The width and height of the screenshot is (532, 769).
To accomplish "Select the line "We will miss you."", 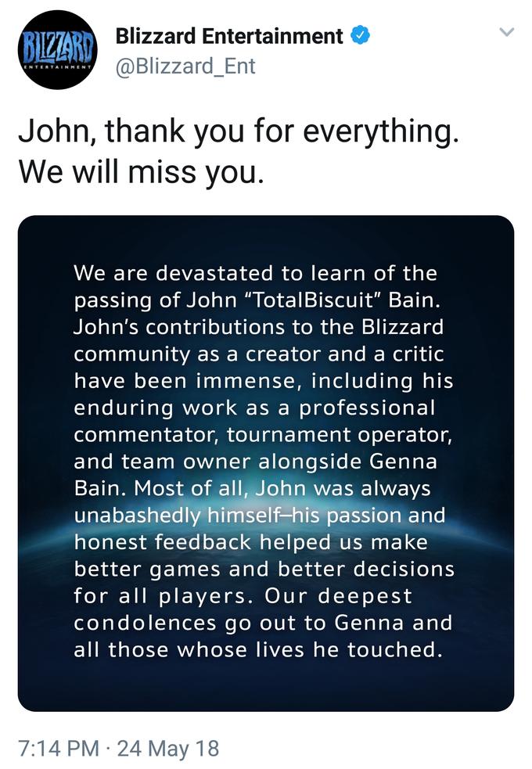I will click(141, 171).
